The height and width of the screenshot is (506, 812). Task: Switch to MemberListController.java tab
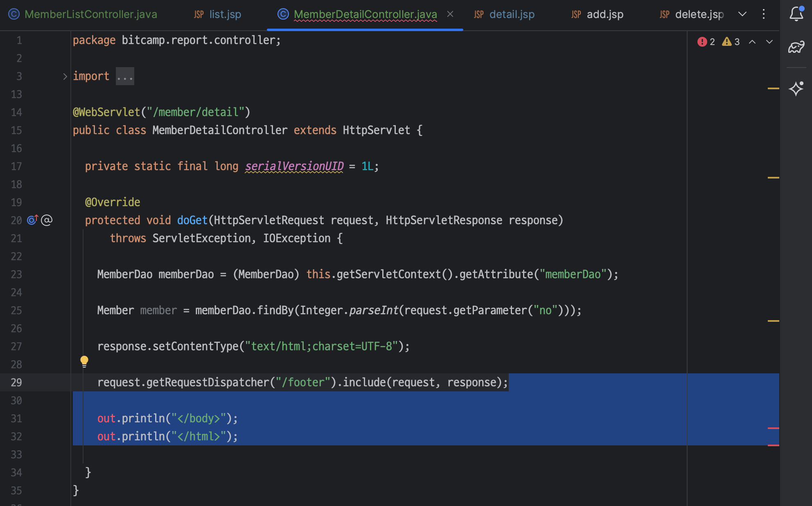coord(90,14)
